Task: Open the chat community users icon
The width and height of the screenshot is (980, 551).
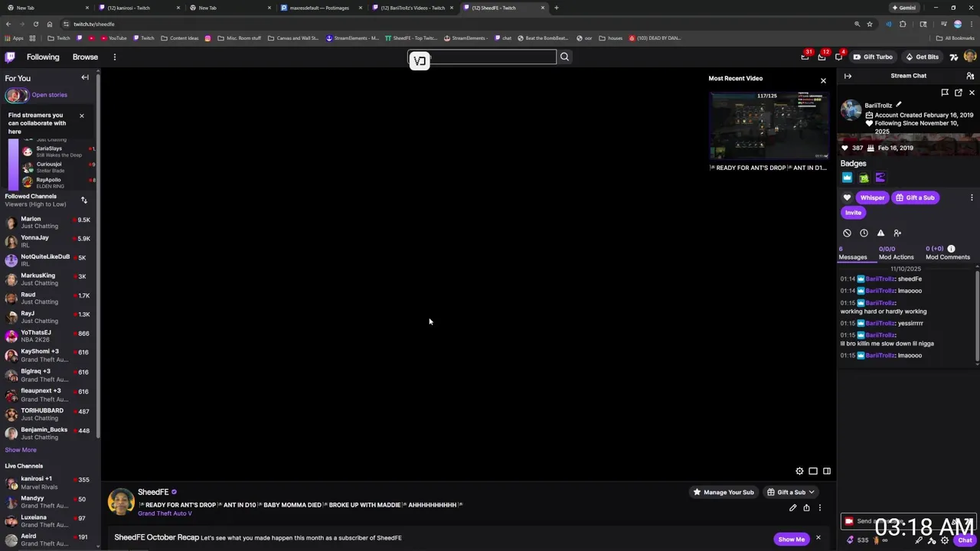Action: click(970, 76)
